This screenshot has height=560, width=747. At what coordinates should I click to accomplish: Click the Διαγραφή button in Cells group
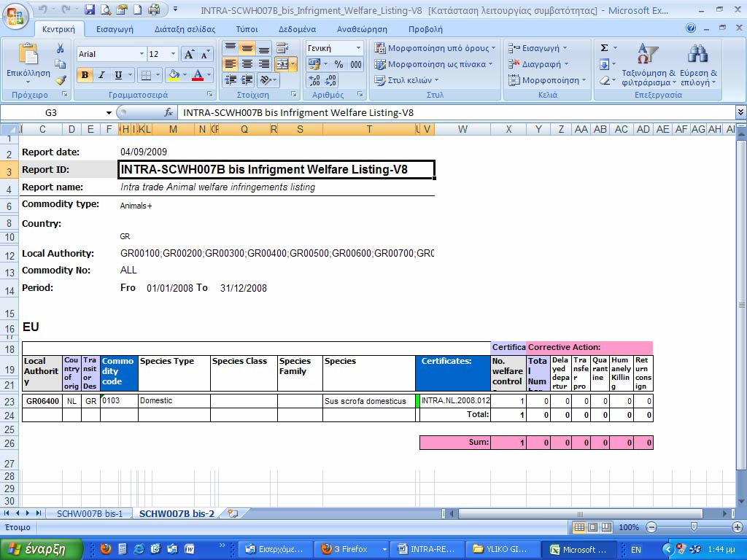pyautogui.click(x=538, y=64)
